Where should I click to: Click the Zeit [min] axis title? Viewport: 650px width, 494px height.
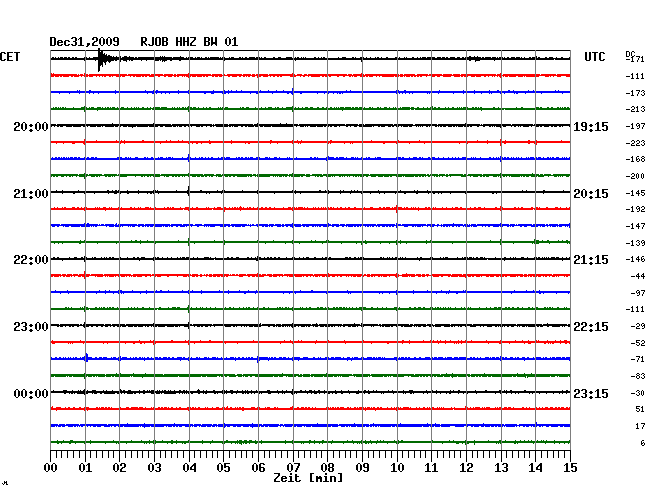click(x=308, y=478)
